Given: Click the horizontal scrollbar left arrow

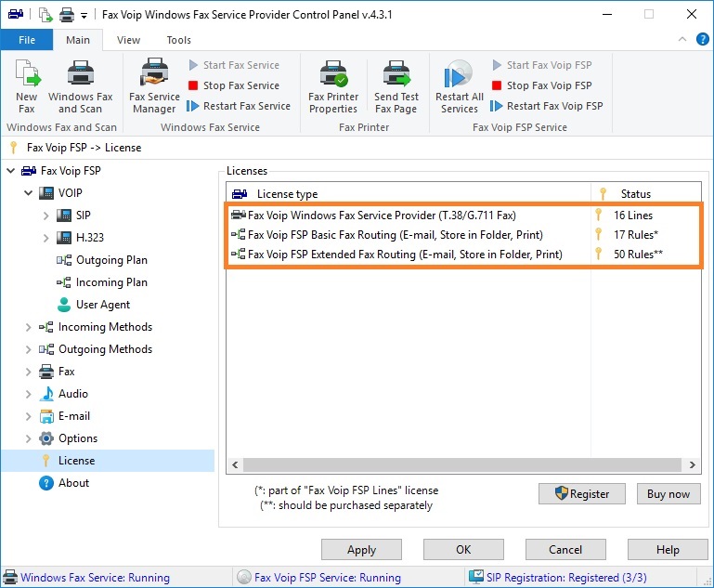Looking at the screenshot, I should [235, 465].
